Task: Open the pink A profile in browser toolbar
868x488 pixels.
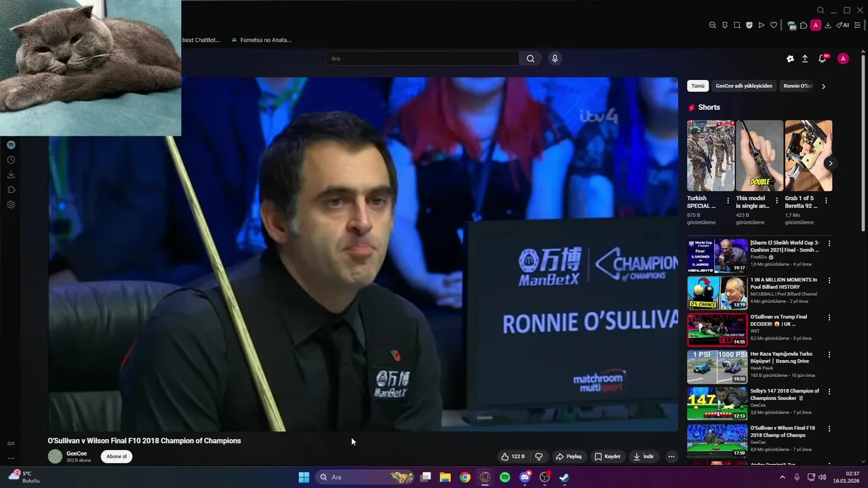Action: 816,25
